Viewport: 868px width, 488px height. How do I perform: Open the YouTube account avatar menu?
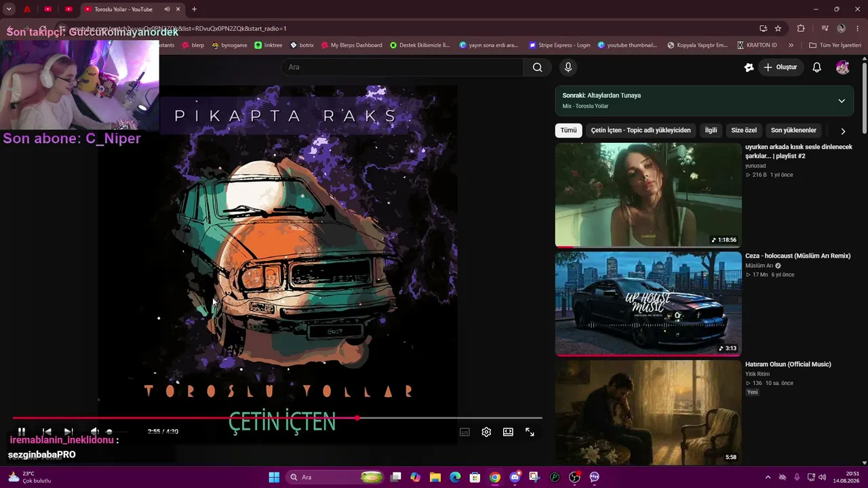tap(843, 67)
